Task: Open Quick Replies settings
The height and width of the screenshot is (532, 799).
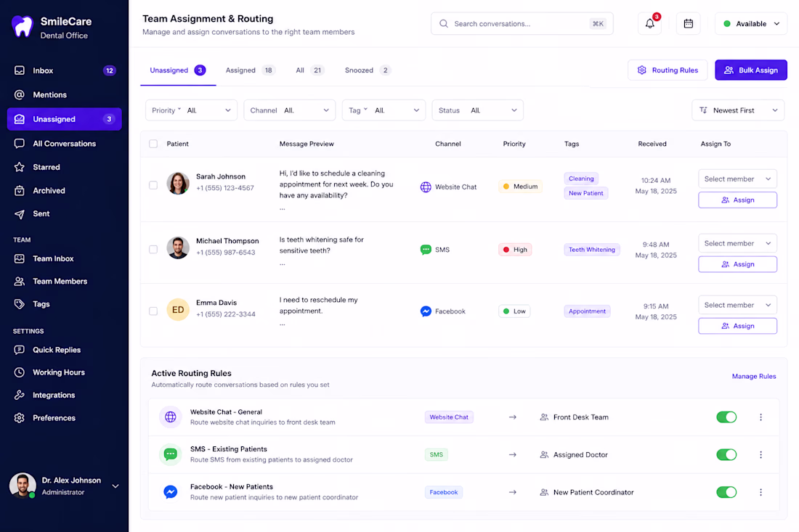Action: tap(64, 350)
